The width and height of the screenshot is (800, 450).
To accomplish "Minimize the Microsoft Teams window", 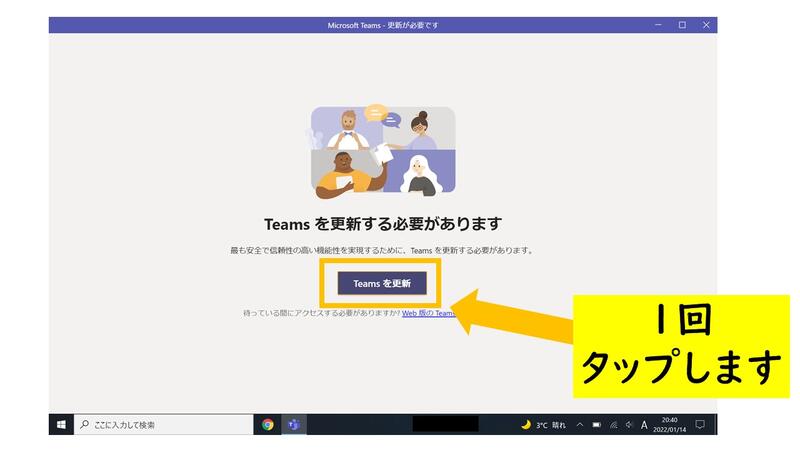I will tap(658, 25).
